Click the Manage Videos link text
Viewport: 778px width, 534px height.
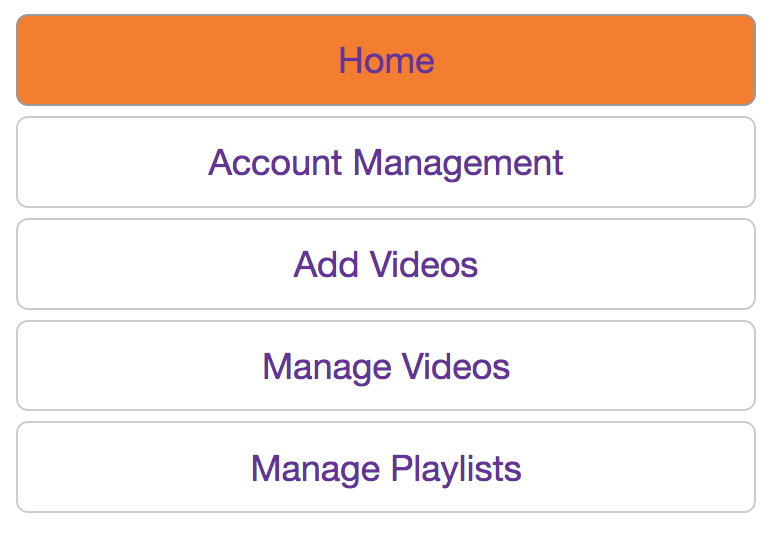[x=386, y=367]
